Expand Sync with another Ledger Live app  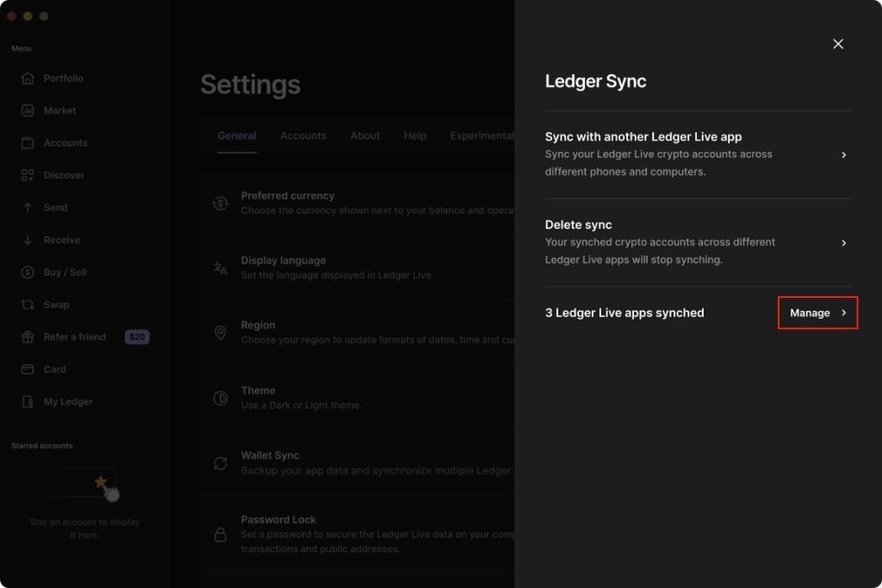coord(843,155)
